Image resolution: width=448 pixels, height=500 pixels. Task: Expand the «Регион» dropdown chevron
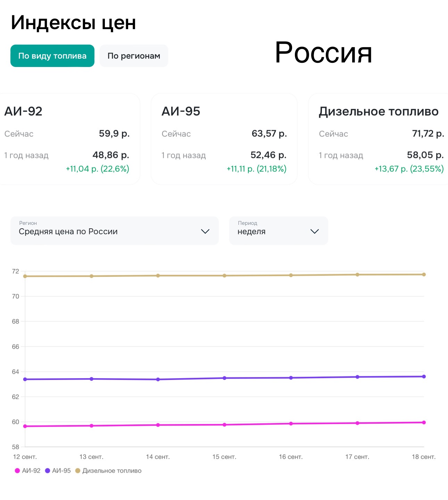coord(205,231)
